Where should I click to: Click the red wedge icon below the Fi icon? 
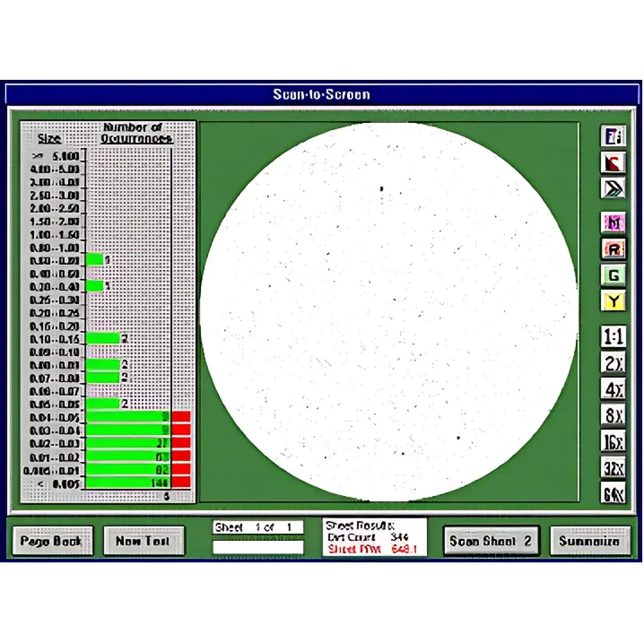(x=613, y=163)
